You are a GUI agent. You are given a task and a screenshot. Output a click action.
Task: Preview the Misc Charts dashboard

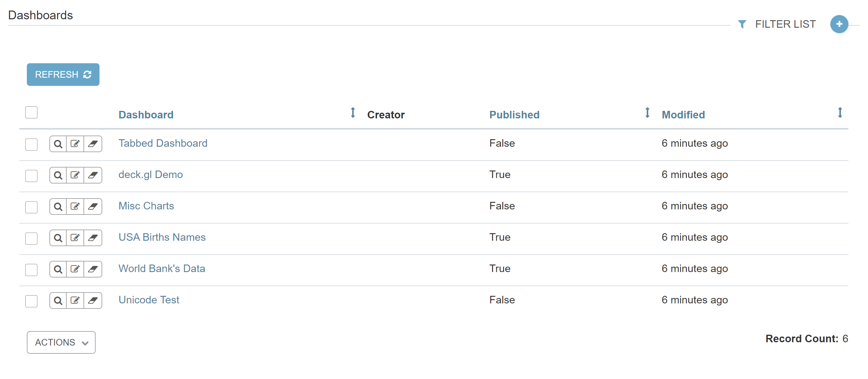[58, 206]
